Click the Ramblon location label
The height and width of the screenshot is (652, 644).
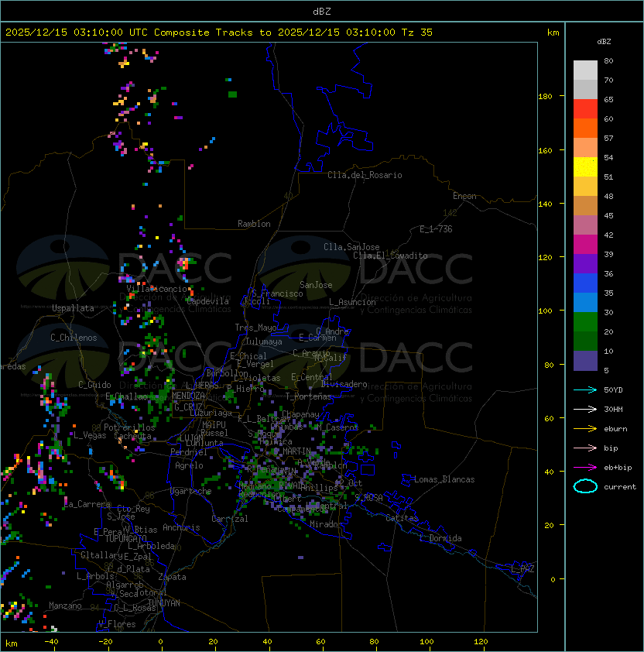point(254,224)
